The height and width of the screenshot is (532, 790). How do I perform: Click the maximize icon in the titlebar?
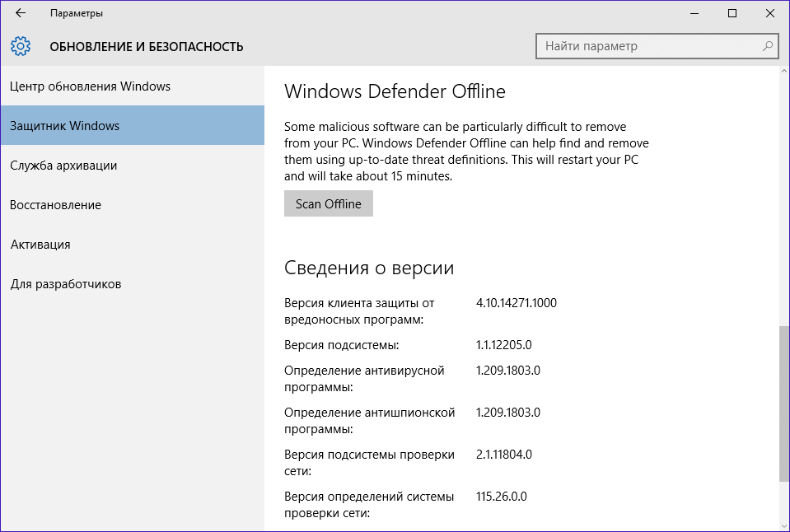732,13
